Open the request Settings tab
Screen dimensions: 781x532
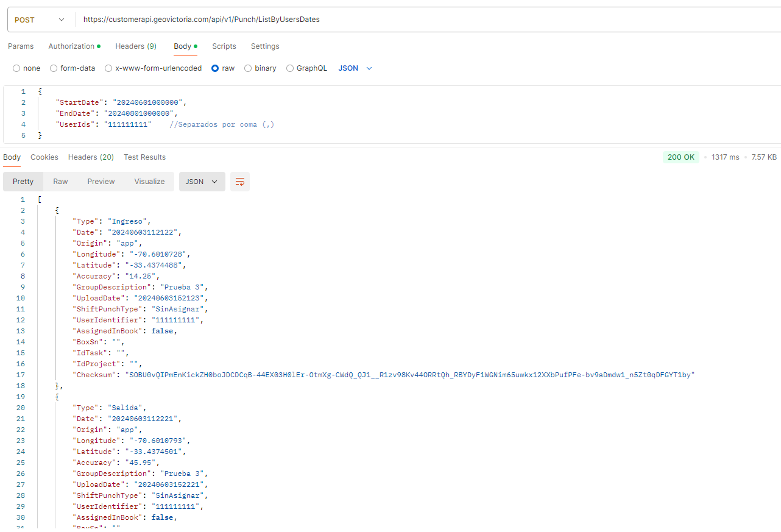coord(265,46)
